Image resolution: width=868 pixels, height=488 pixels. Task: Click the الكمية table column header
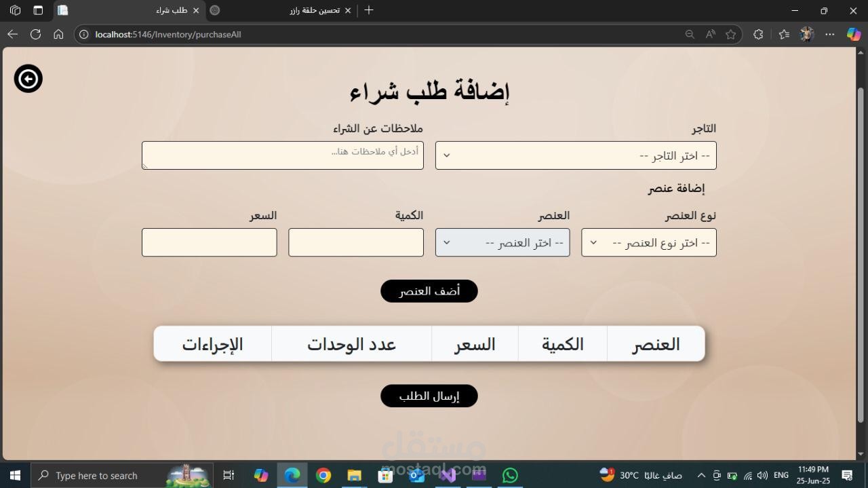point(563,344)
